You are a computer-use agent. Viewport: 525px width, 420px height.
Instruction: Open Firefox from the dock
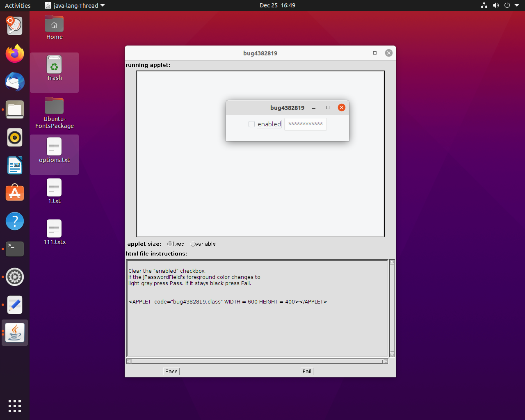[15, 54]
